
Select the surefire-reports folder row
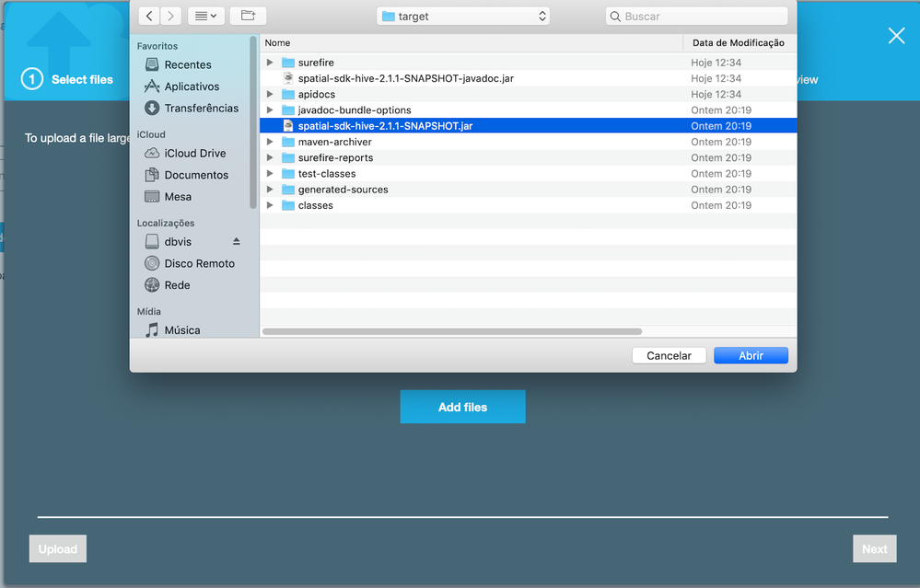coord(528,157)
